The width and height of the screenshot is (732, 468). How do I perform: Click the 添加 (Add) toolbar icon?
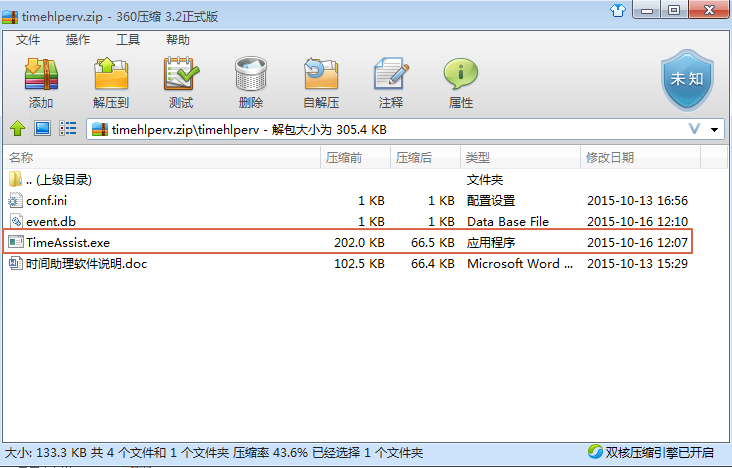(x=41, y=74)
